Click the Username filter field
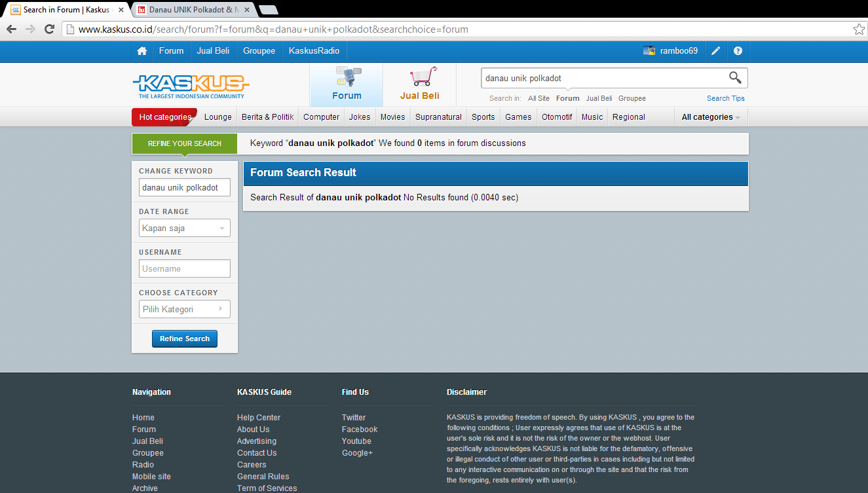Image resolution: width=868 pixels, height=493 pixels. point(185,268)
